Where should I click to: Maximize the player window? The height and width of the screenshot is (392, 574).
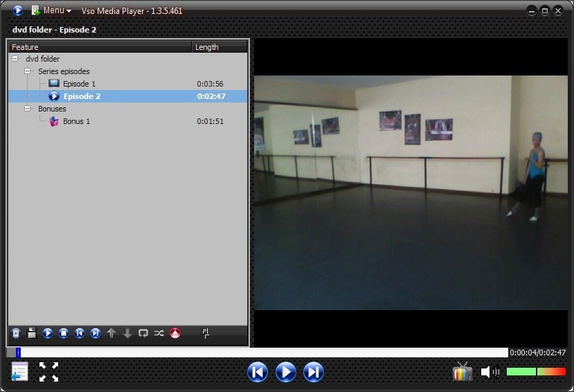pyautogui.click(x=545, y=11)
